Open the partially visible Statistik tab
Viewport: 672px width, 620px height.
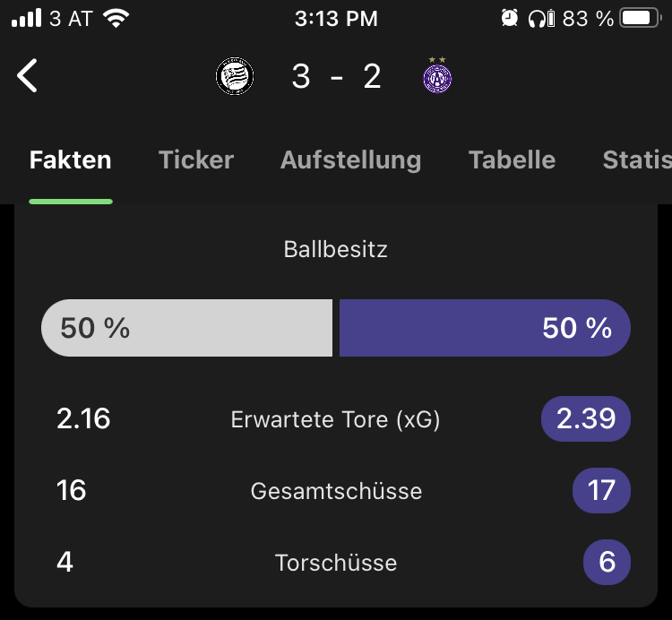coord(637,160)
